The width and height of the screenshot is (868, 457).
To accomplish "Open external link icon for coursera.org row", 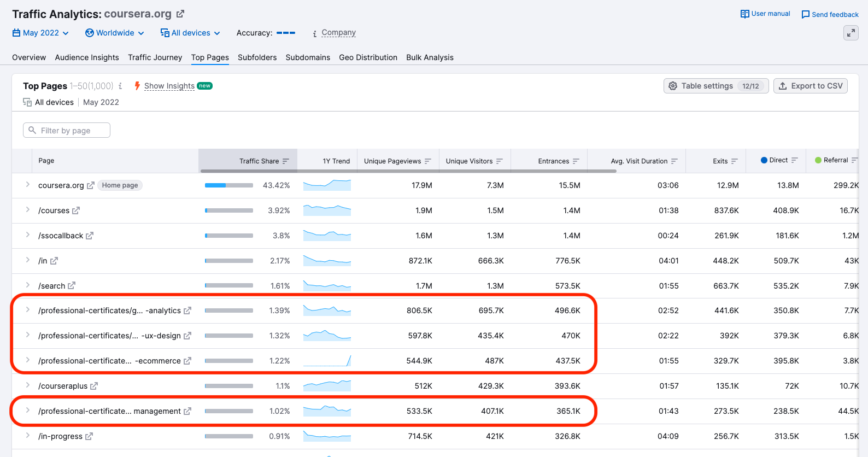I will point(91,185).
